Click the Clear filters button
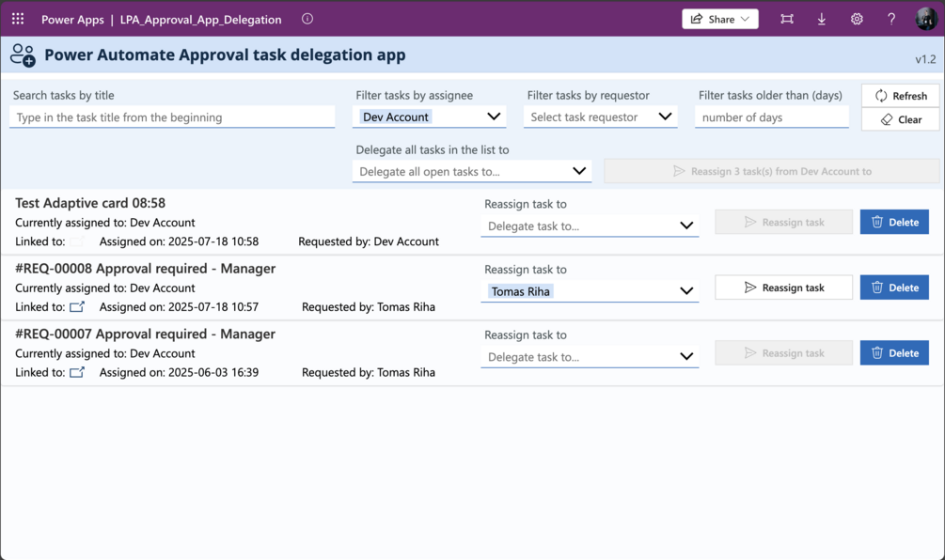 click(900, 119)
